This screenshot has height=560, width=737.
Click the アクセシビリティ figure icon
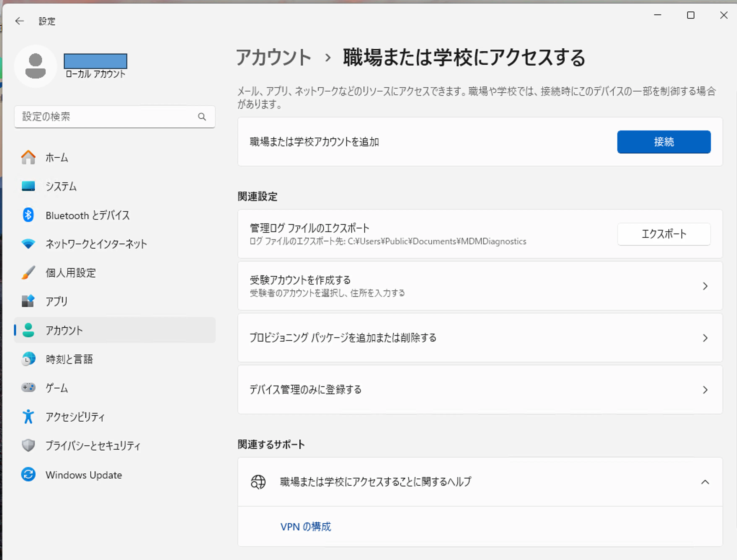tap(28, 417)
